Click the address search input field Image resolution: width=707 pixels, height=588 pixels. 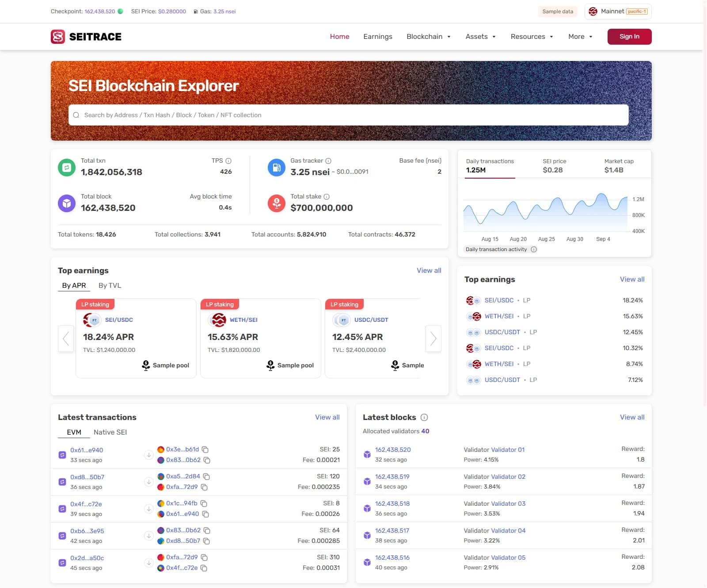348,115
